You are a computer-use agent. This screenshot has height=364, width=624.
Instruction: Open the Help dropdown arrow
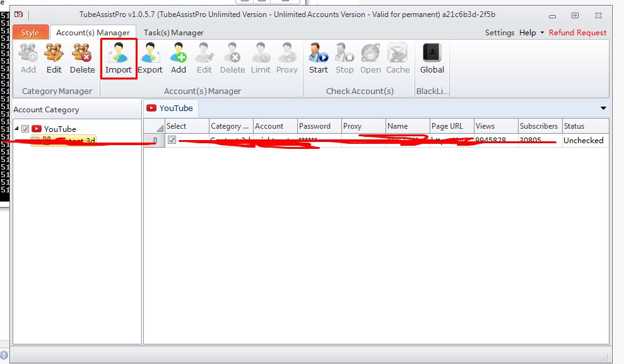542,33
